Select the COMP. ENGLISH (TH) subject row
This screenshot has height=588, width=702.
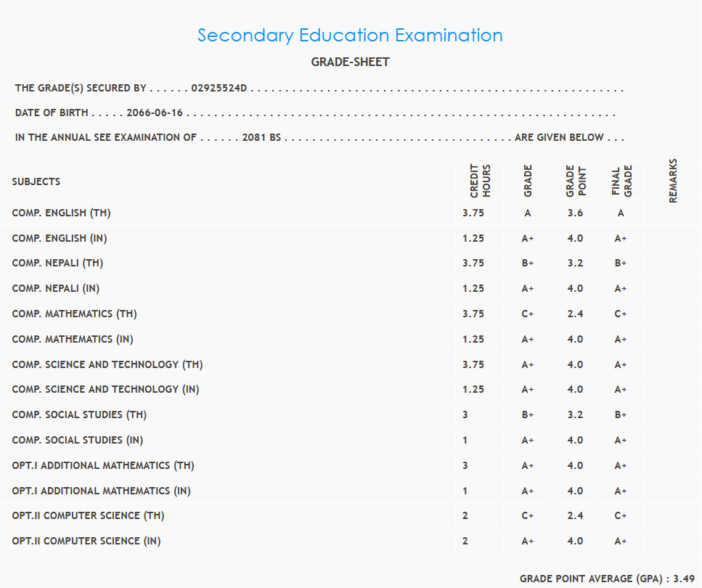tap(61, 213)
